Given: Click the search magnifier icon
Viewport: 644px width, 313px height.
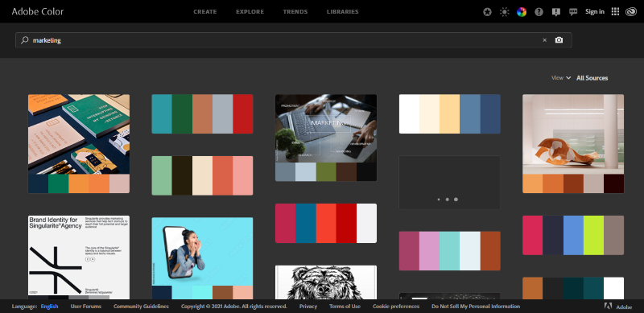Looking at the screenshot, I should [25, 40].
